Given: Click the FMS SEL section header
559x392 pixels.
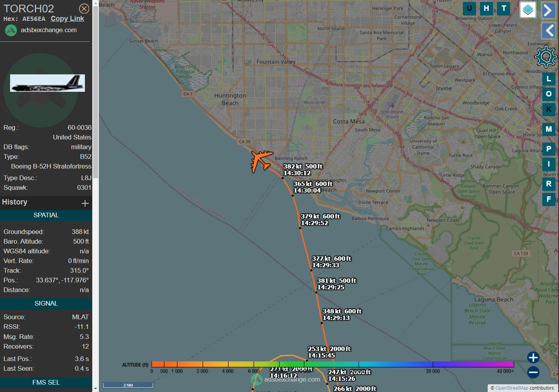Looking at the screenshot, I should (46, 383).
